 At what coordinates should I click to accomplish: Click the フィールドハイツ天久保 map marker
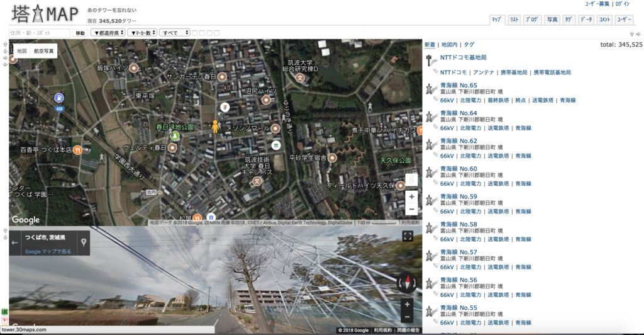point(401,186)
